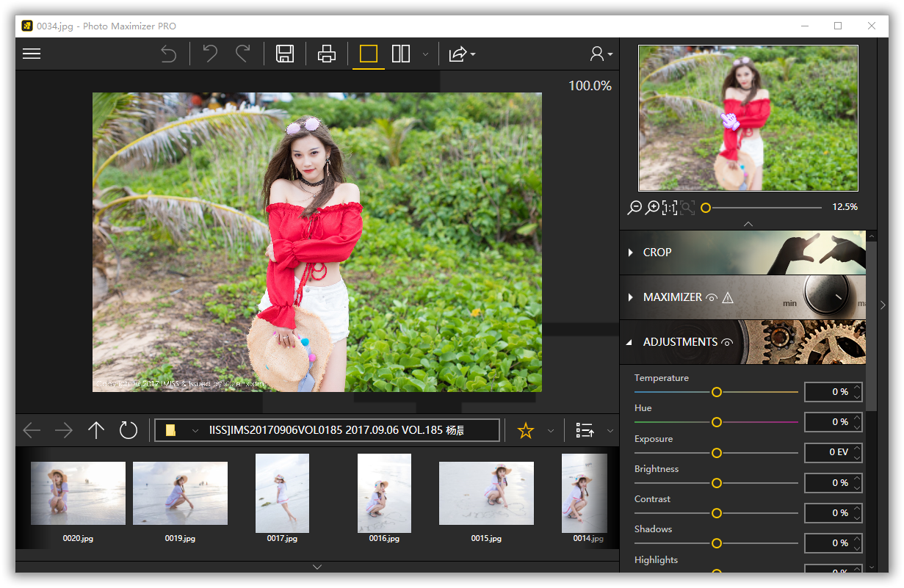Expand the MAXIMIZER panel header
Screen dimensions: 904x588
(630, 297)
